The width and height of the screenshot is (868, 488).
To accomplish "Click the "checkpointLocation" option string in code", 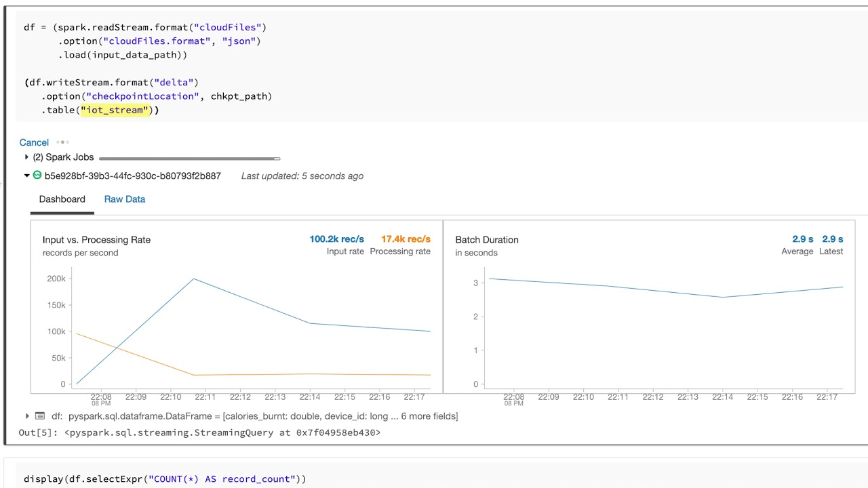I will pyautogui.click(x=142, y=96).
